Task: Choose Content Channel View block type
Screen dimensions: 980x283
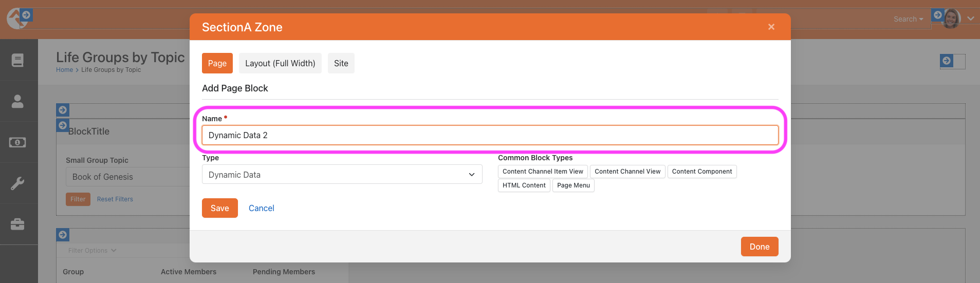Action: (627, 172)
